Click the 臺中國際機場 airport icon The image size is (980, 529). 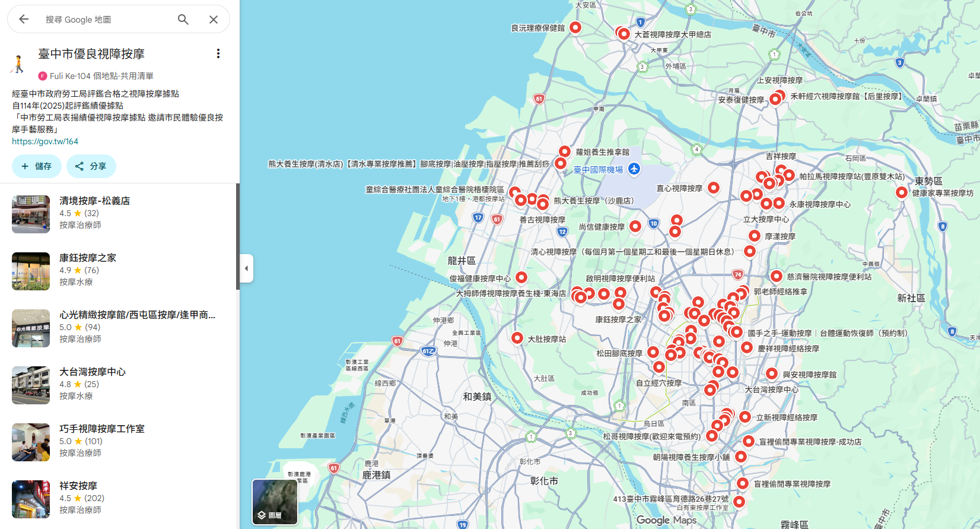[634, 169]
